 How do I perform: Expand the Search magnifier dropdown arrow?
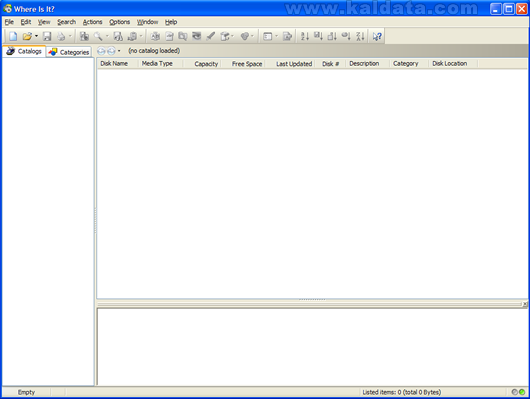coord(107,36)
